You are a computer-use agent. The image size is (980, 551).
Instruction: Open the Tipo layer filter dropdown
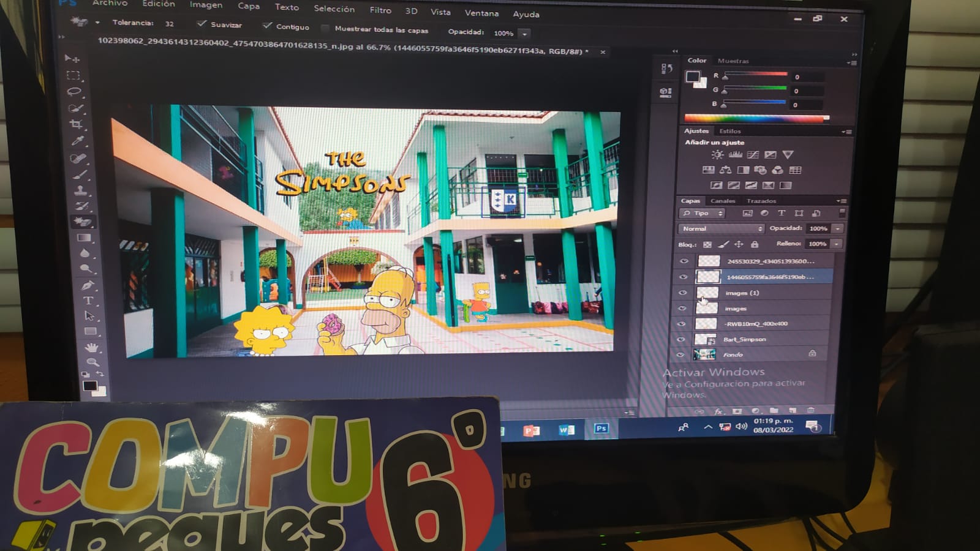tap(703, 213)
